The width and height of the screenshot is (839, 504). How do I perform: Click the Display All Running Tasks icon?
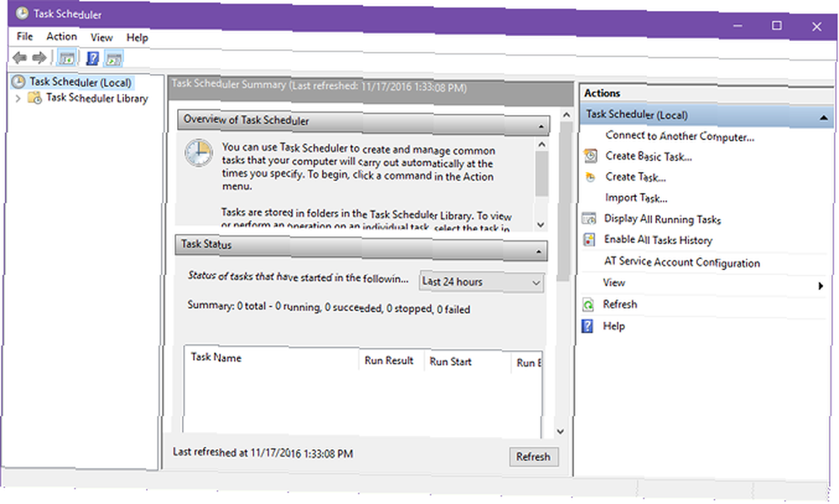(x=589, y=218)
